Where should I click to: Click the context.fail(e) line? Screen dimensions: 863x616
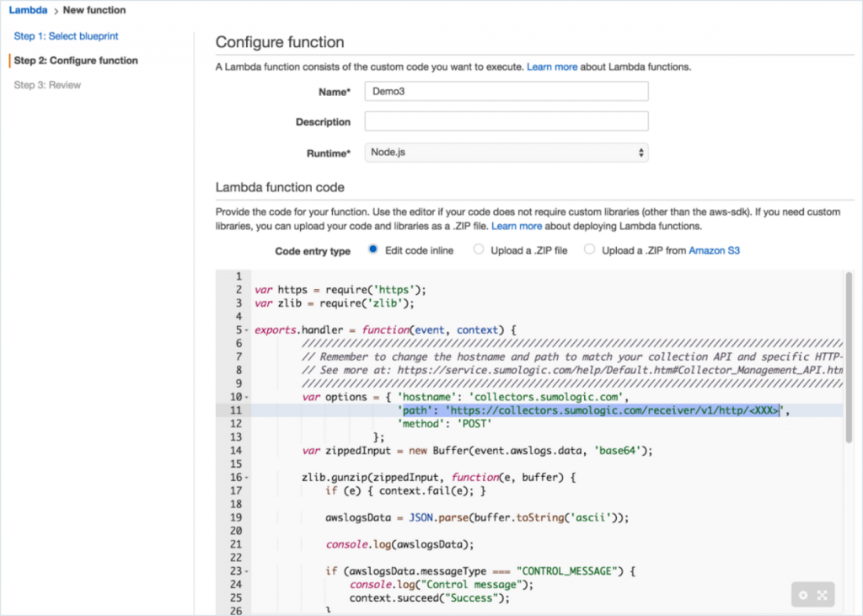coord(405,491)
